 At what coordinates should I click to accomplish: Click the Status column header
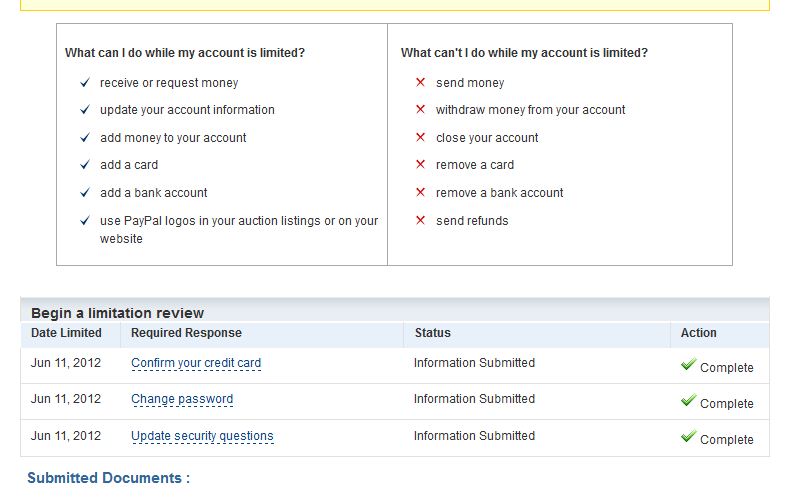(433, 333)
